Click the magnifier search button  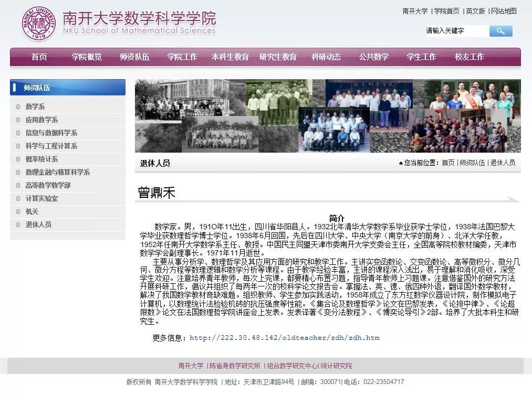point(500,31)
